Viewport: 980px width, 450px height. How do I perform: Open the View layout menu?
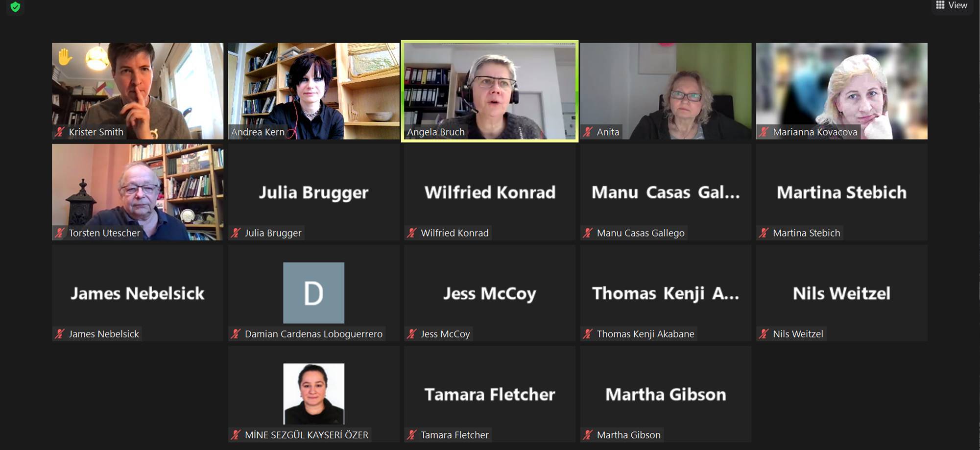coord(952,5)
